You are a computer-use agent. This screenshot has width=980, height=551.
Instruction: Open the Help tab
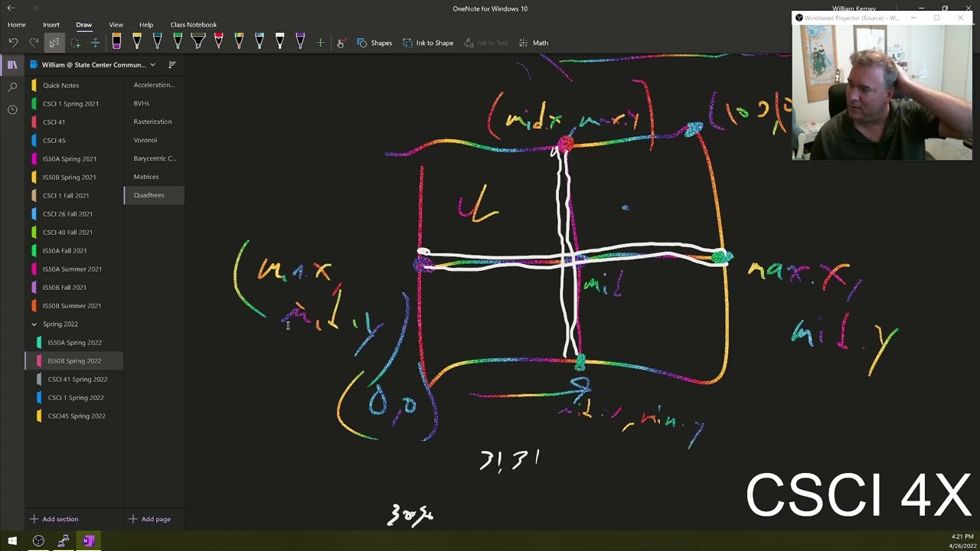pyautogui.click(x=146, y=24)
